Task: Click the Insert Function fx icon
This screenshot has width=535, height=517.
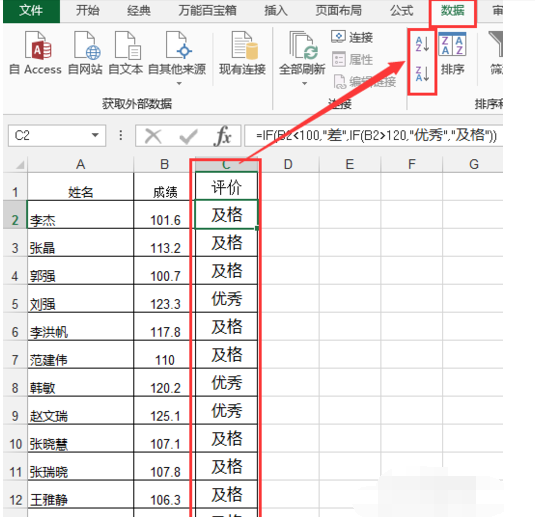Action: [x=223, y=136]
